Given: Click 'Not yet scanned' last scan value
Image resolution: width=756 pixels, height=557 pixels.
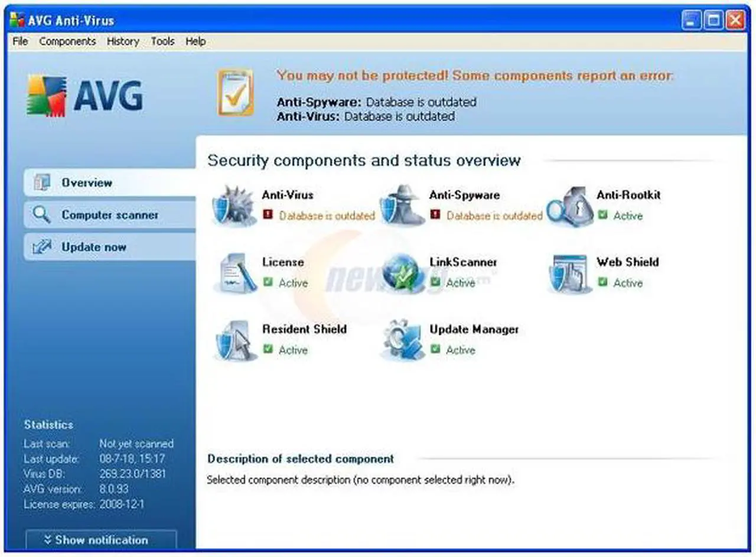Looking at the screenshot, I should pos(136,444).
